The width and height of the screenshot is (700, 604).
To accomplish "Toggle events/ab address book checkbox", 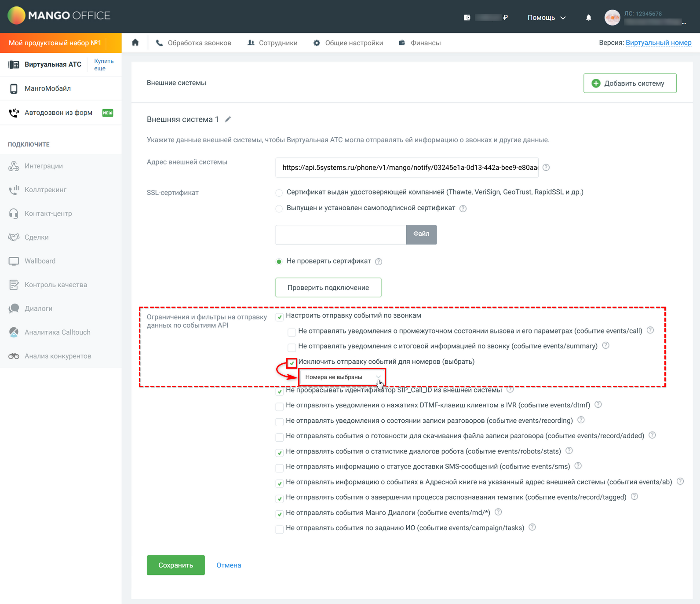I will coord(279,483).
